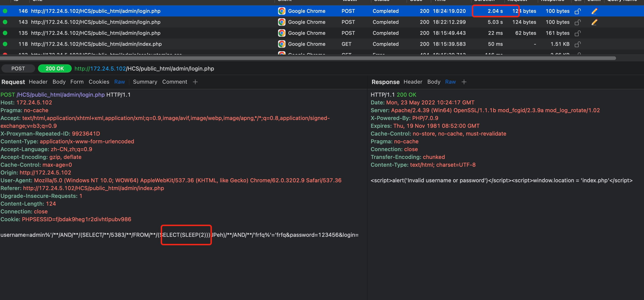The width and height of the screenshot is (644, 300).
Task: Click the 200 OK status badge
Action: pos(54,69)
